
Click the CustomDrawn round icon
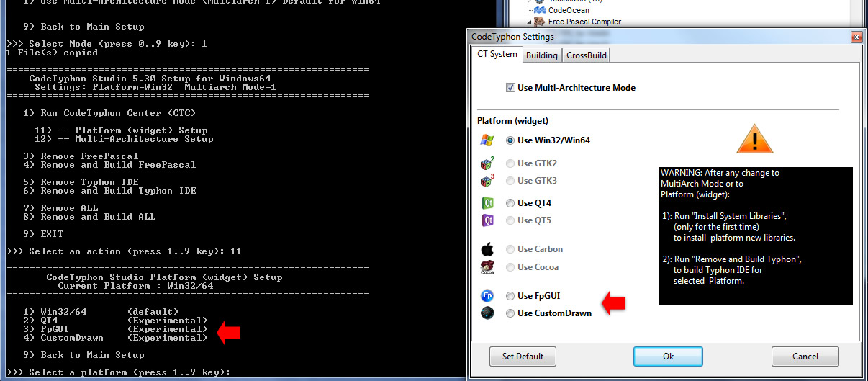(x=487, y=313)
